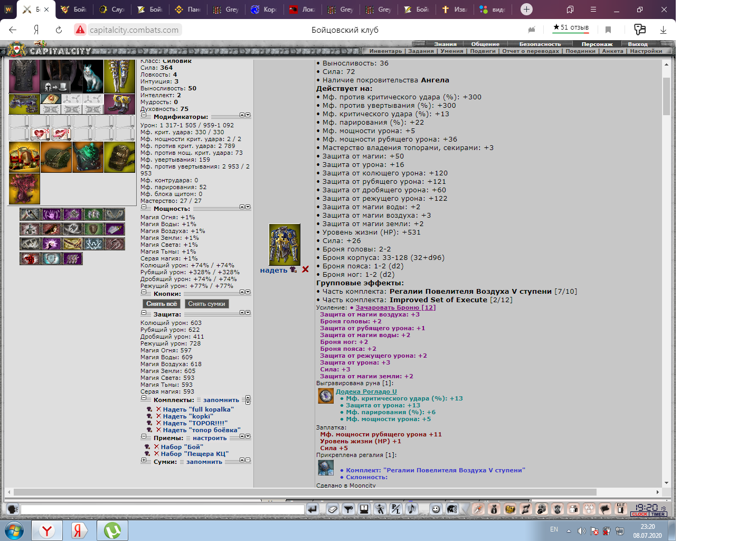756x541 pixels.
Task: Delete the "kopki" set with red X
Action: [158, 416]
